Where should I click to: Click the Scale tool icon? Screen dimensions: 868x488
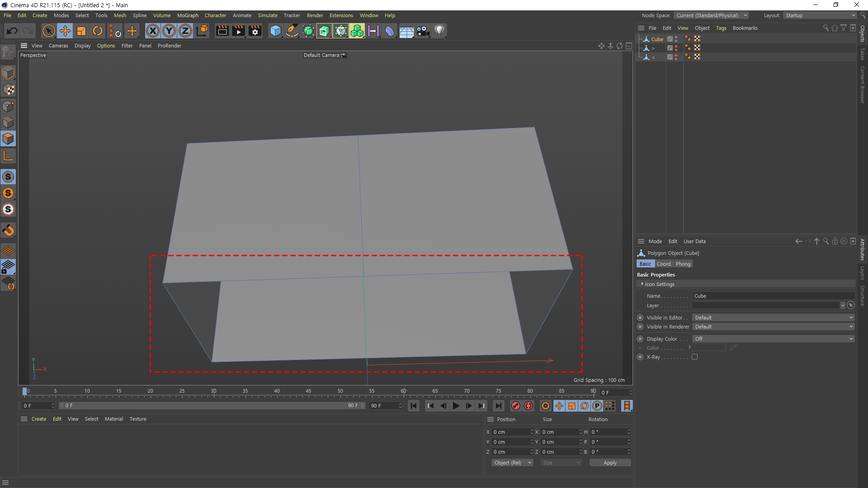(x=81, y=31)
